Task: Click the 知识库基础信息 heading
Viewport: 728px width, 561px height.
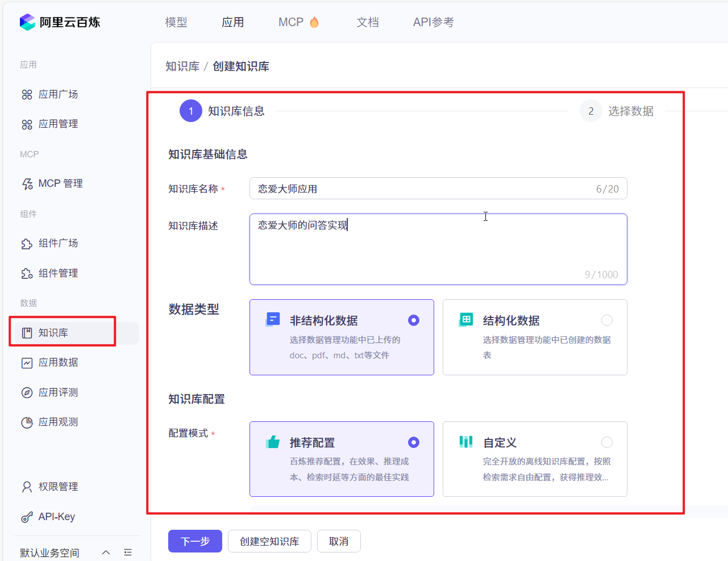Action: coord(208,154)
